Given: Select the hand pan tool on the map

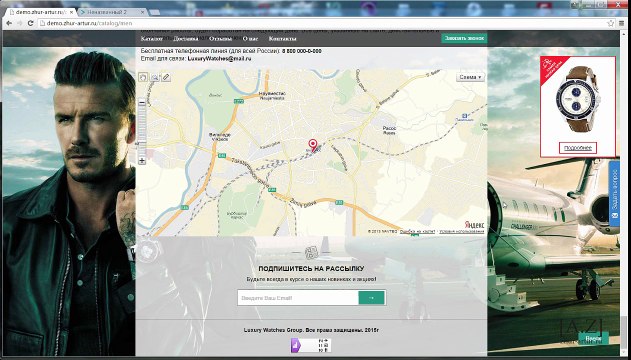Looking at the screenshot, I should click(x=143, y=77).
